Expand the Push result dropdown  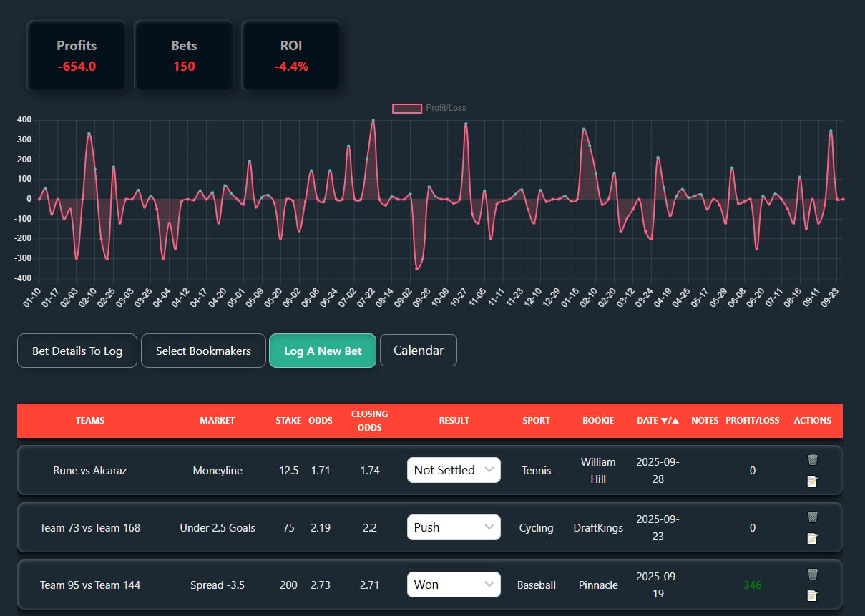(x=454, y=527)
